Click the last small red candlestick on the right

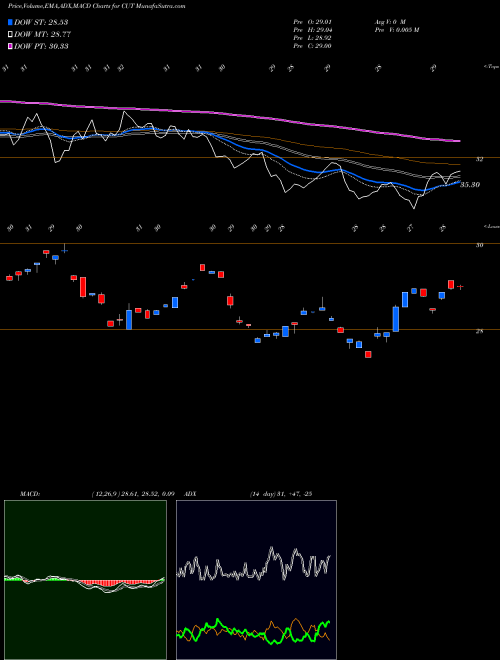click(460, 287)
